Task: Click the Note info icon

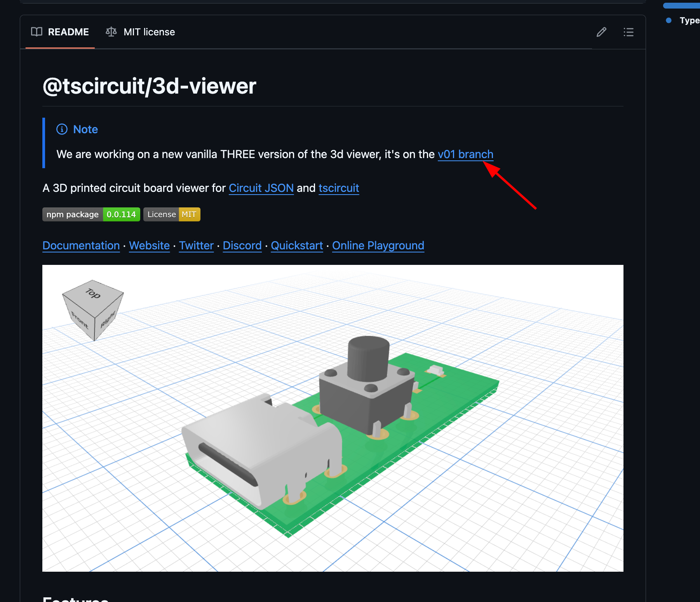Action: tap(62, 129)
